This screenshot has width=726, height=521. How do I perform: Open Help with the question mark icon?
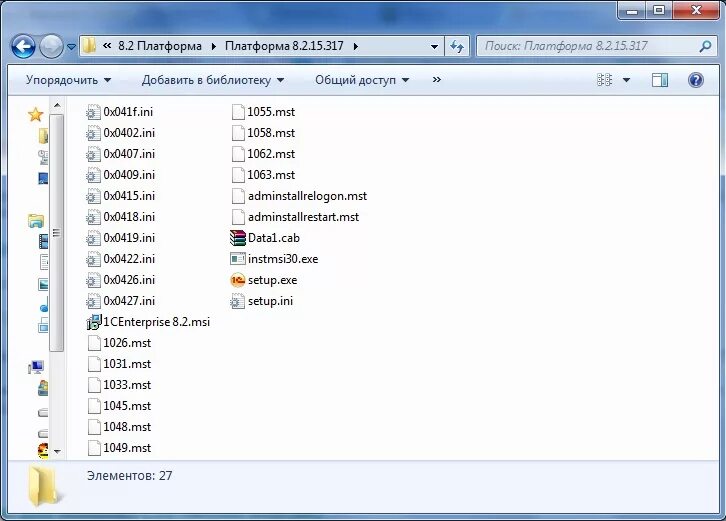tap(695, 80)
